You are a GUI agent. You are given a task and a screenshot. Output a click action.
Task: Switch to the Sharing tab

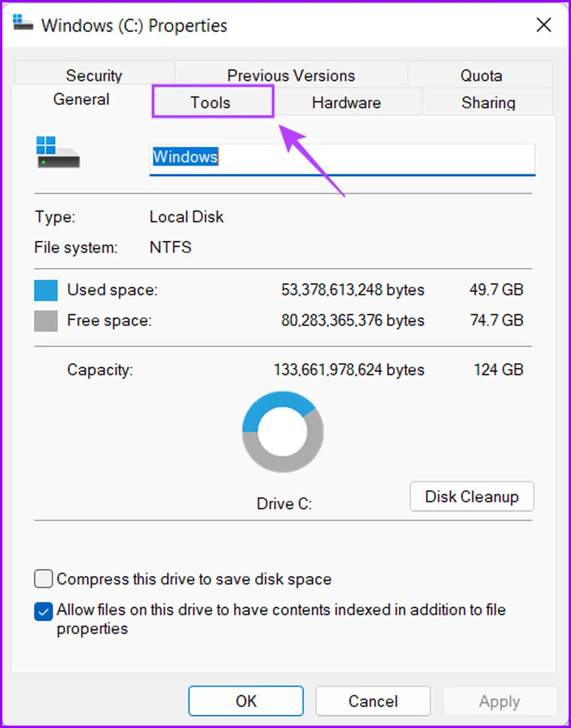point(488,102)
